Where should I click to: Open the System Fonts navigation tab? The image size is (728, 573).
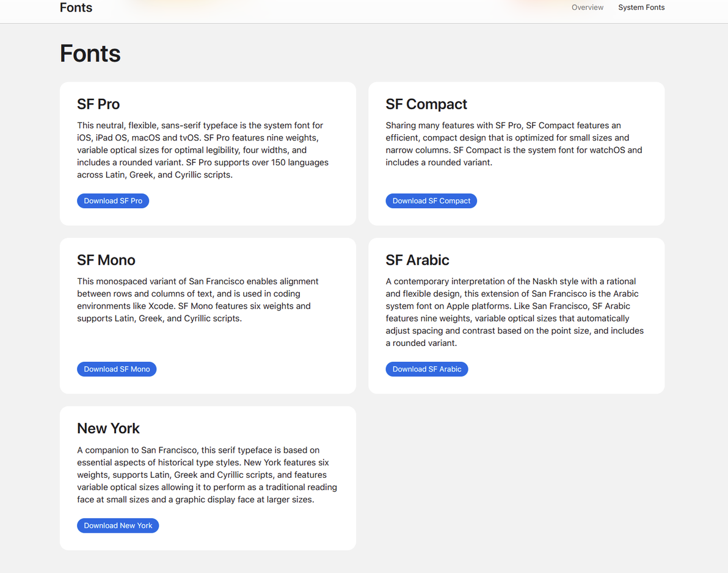coord(641,8)
